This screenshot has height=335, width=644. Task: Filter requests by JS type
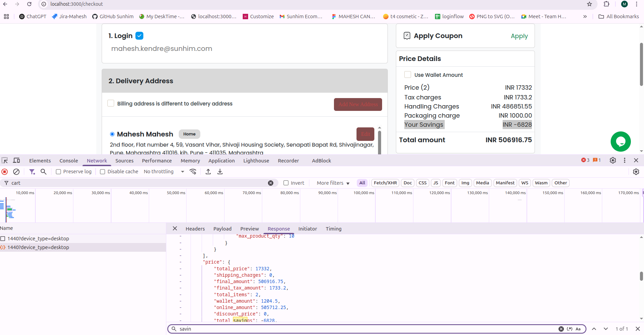click(x=436, y=183)
